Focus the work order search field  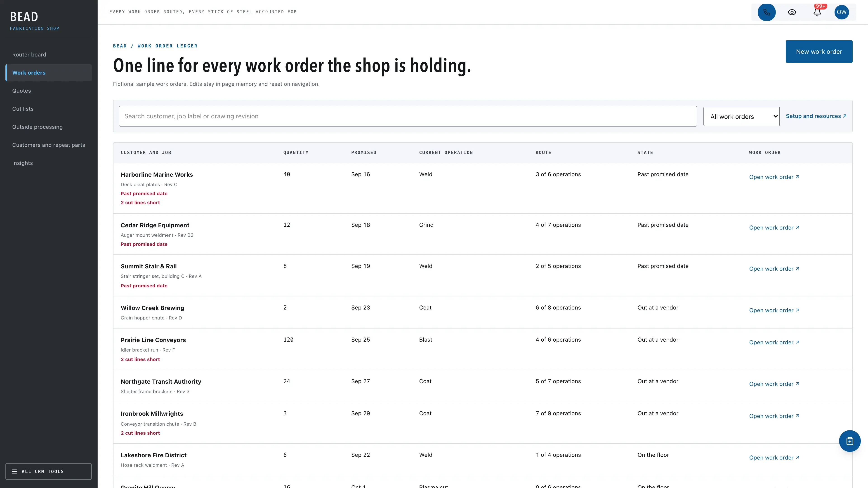point(408,116)
